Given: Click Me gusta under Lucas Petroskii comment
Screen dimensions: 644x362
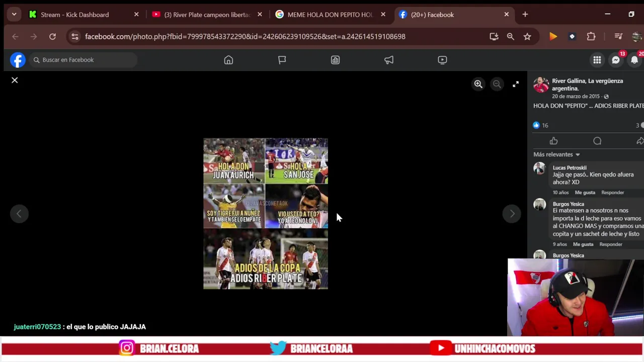Looking at the screenshot, I should pyautogui.click(x=585, y=193).
